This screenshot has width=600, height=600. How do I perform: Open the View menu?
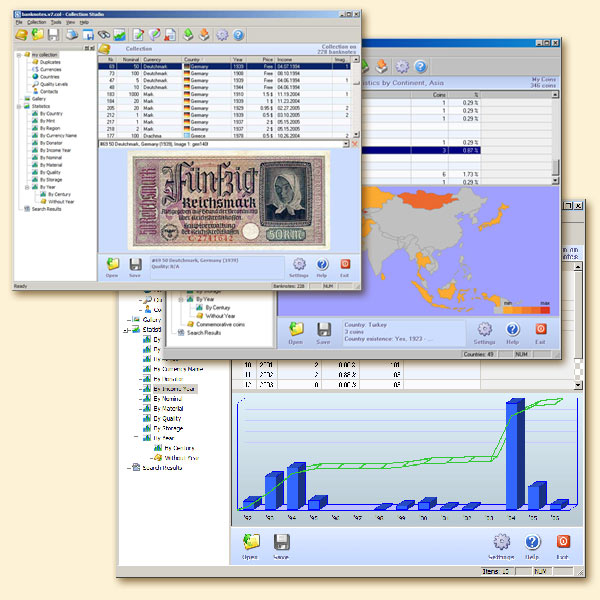click(x=70, y=22)
